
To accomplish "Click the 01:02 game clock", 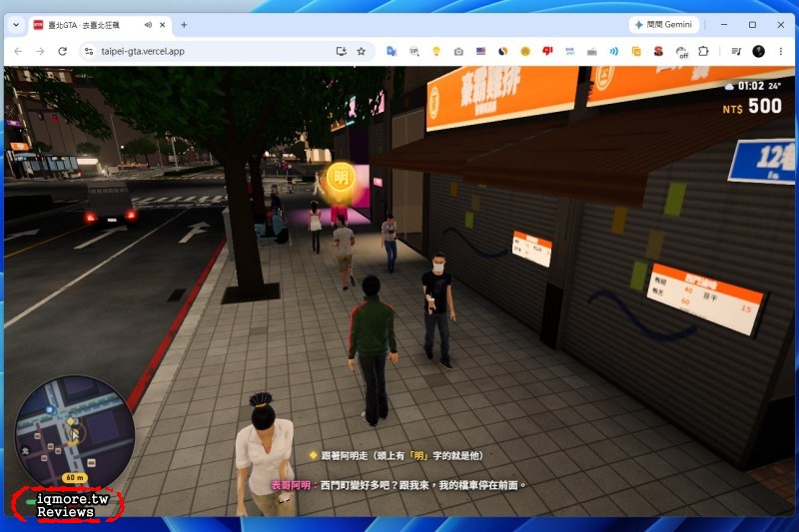I will pyautogui.click(x=751, y=86).
